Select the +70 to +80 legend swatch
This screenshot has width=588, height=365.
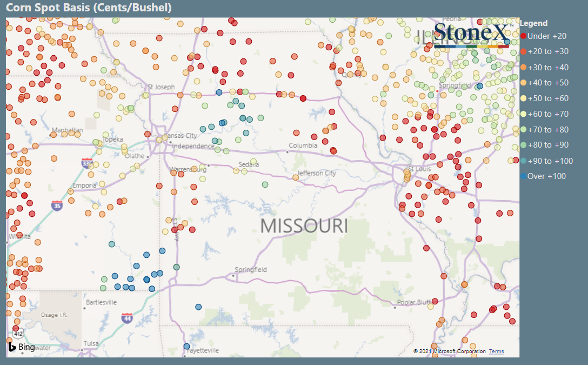(524, 129)
